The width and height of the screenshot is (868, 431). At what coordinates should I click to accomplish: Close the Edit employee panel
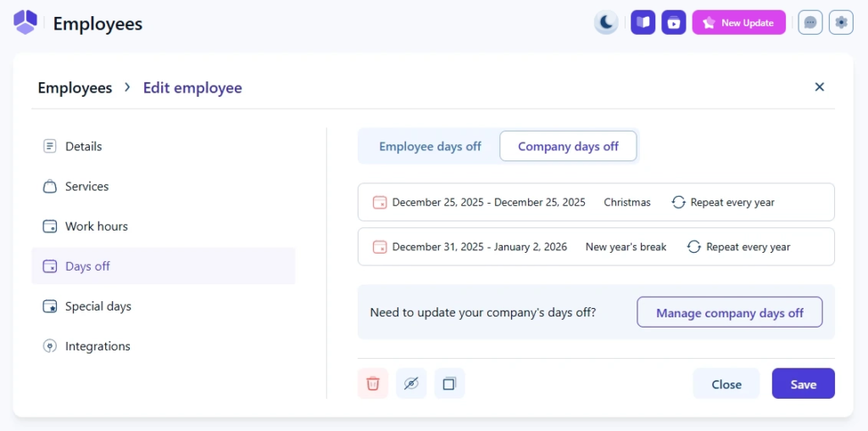click(820, 87)
